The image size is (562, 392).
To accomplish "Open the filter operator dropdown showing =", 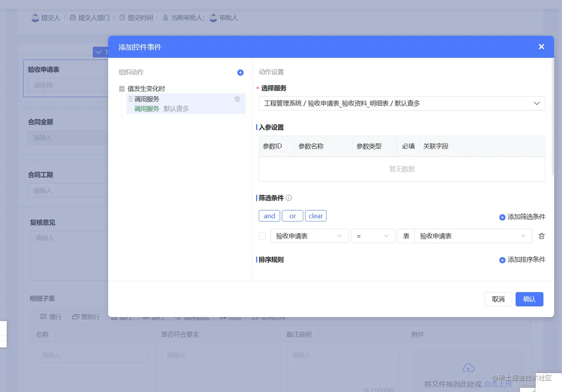I will (373, 236).
